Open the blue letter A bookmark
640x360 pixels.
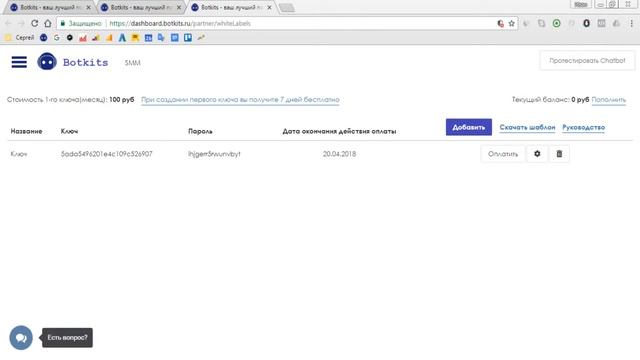point(122,38)
